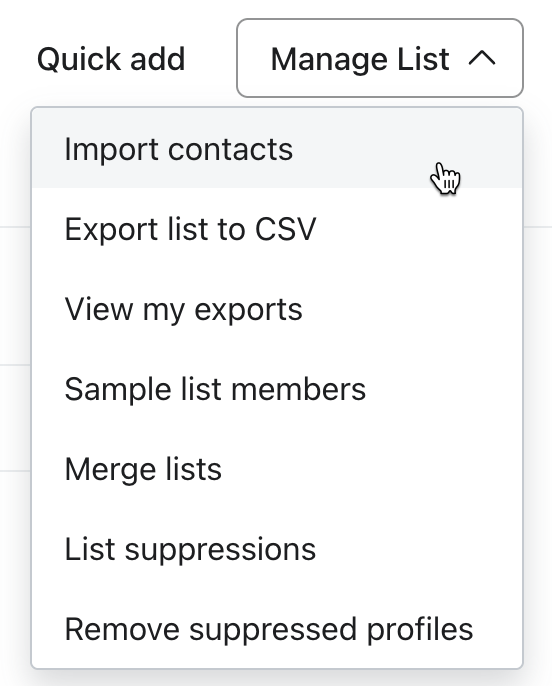The height and width of the screenshot is (686, 552).
Task: Pull a sample of list members
Action: coord(277,389)
